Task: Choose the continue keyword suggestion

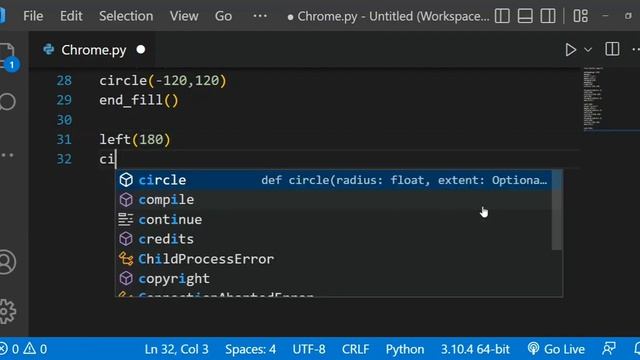Action: (334, 220)
